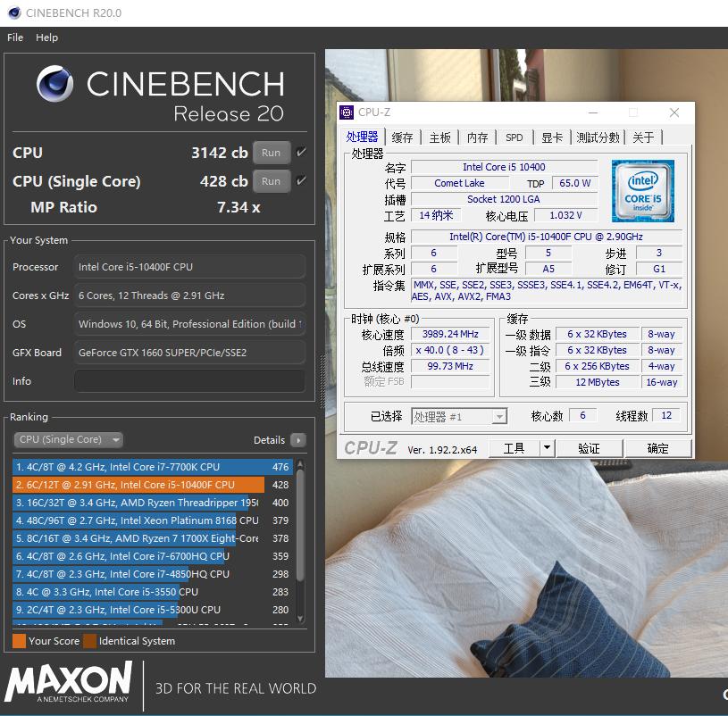Click the 线程数 value 12
Viewport: 728px width, 716px height.
tap(666, 415)
